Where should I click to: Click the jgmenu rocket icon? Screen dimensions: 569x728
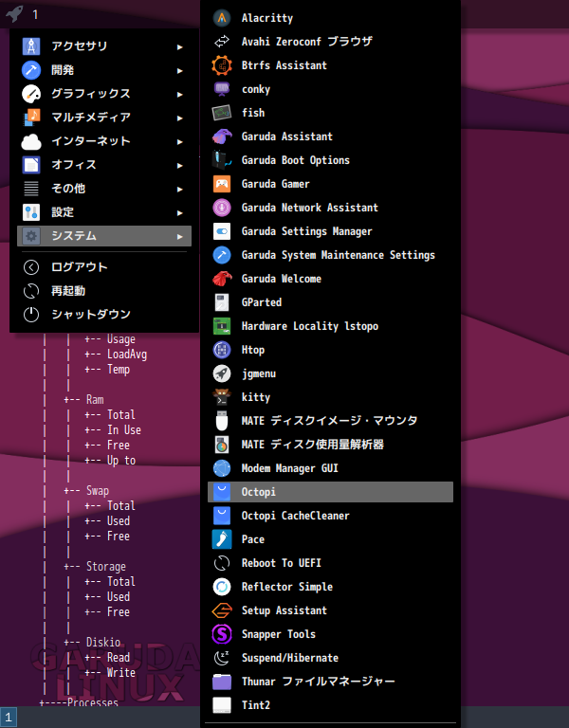(222, 373)
